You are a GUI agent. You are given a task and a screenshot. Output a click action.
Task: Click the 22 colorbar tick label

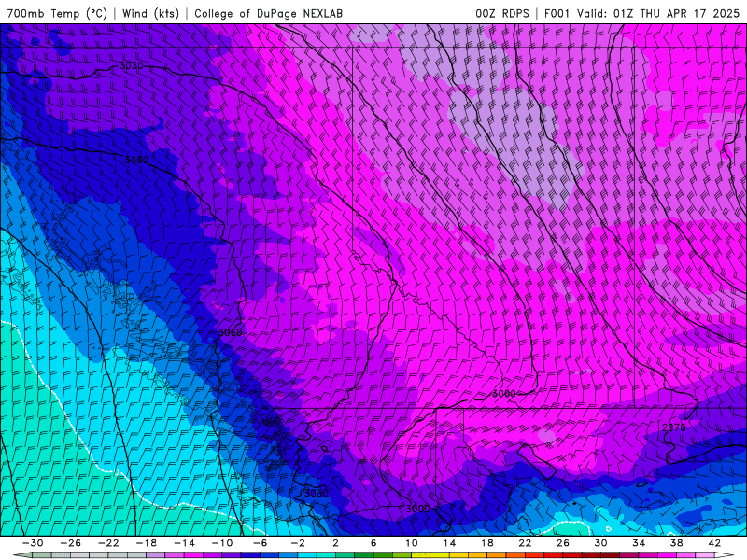(x=525, y=543)
